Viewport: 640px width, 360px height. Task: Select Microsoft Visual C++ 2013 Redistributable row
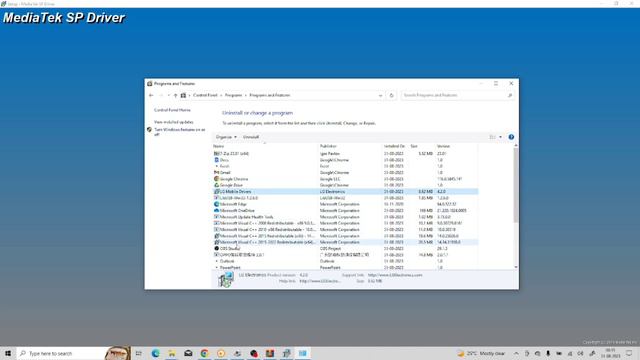[345, 236]
